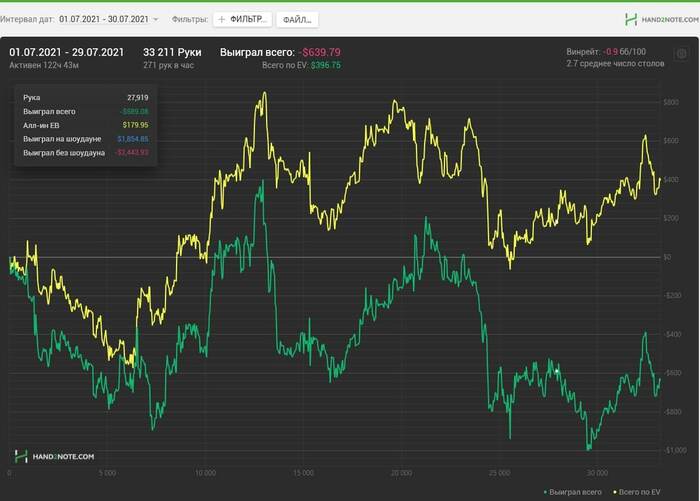
Task: Click the Винрейт bb/100 stat
Action: [x=606, y=52]
